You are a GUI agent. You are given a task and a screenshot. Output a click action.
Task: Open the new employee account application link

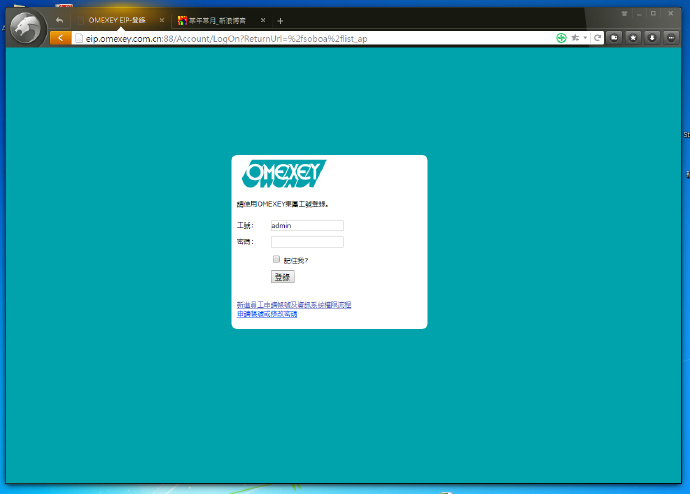click(294, 304)
